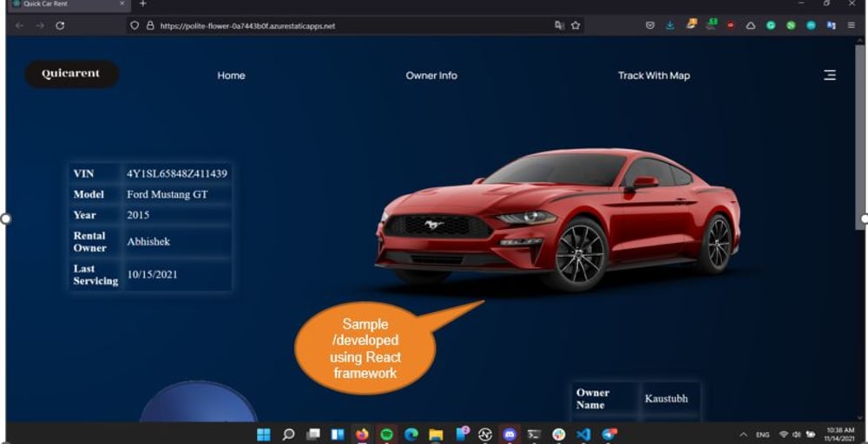Click the ENG language indicator
Screen dimensions: 868x444
point(763,435)
